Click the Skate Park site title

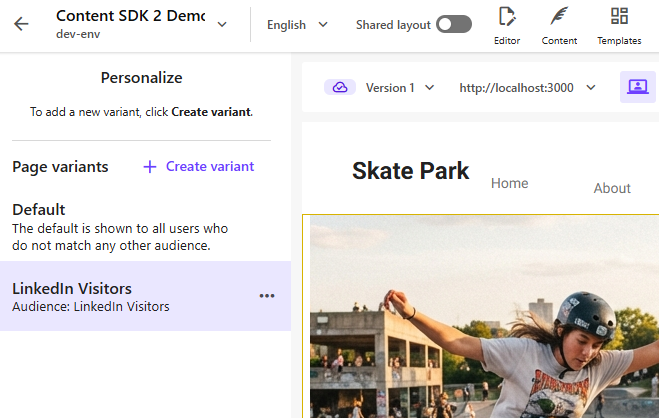pos(411,171)
